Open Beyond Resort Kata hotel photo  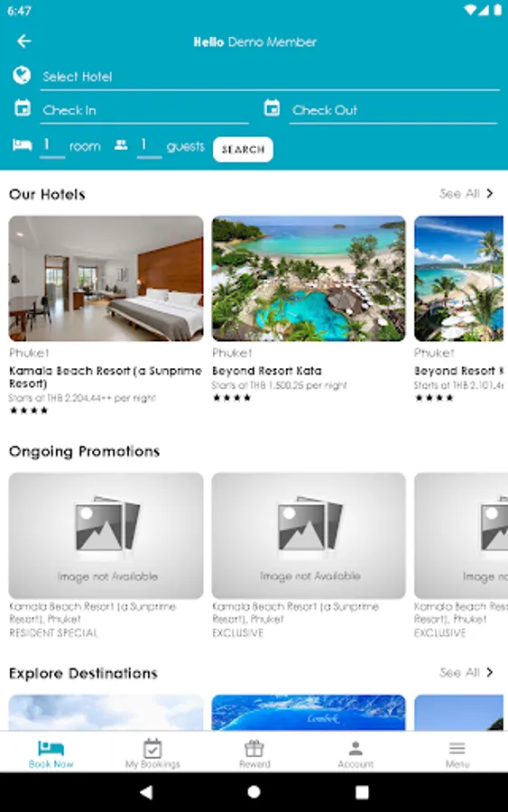309,278
